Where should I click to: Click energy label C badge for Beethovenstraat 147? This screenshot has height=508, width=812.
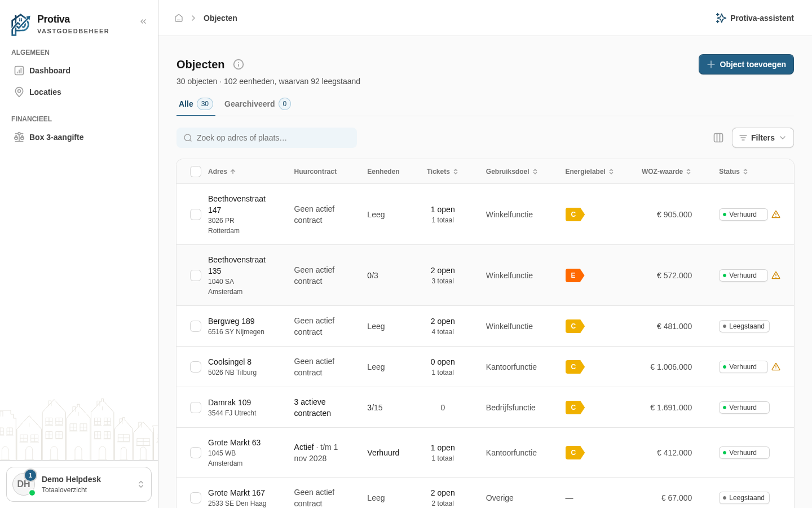tap(575, 214)
